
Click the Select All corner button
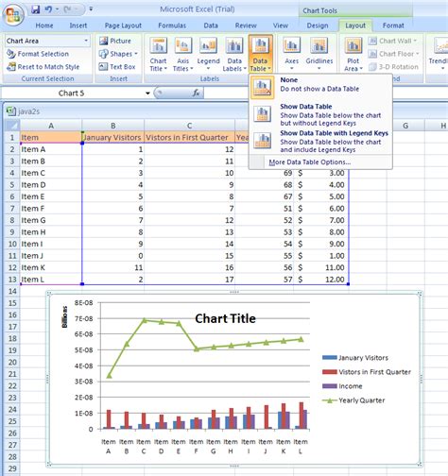point(12,126)
